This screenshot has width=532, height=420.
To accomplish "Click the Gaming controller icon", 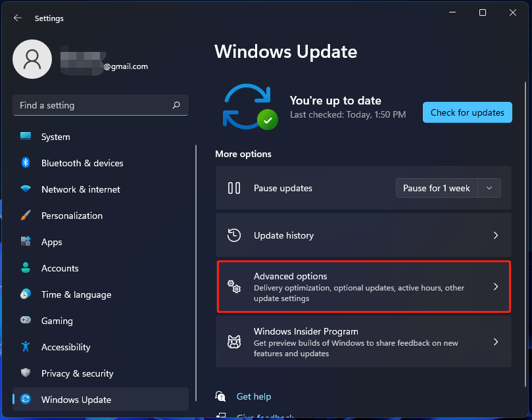I will (26, 320).
